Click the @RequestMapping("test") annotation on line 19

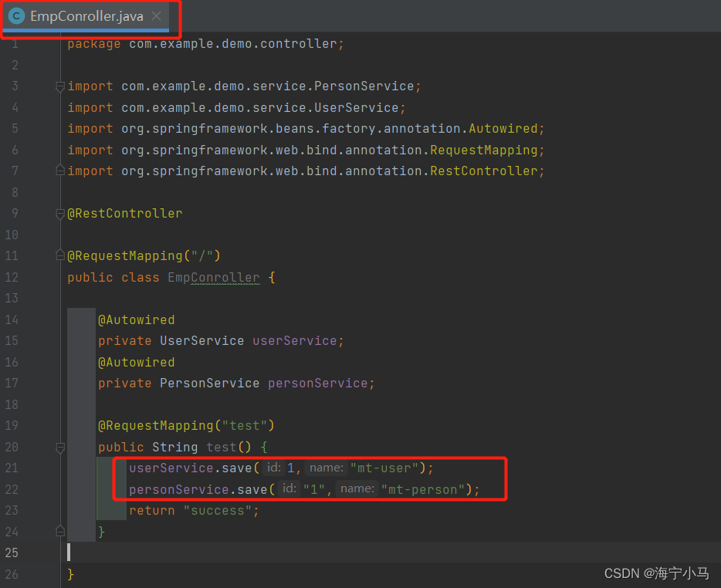coord(186,426)
